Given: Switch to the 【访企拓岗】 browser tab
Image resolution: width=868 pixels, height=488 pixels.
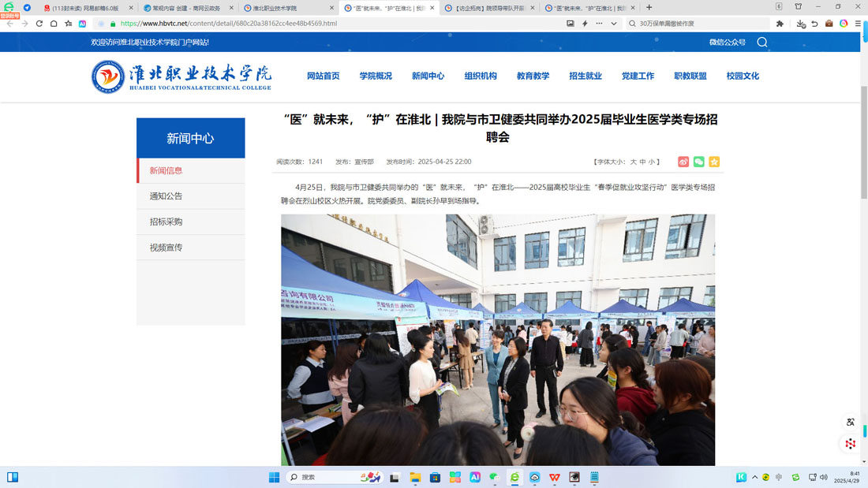Looking at the screenshot, I should click(489, 8).
